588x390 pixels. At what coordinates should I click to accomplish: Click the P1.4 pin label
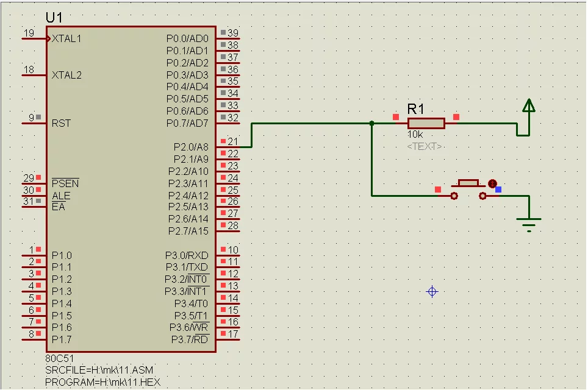click(x=62, y=303)
